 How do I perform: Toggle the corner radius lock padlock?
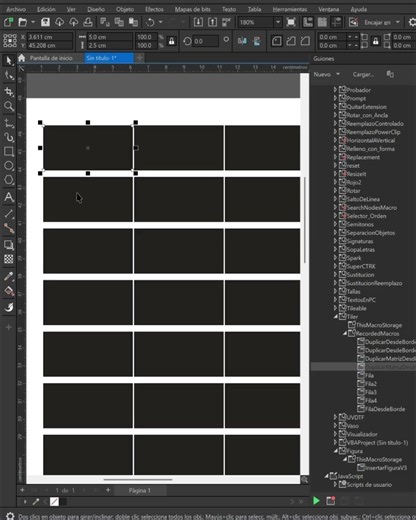click(x=375, y=41)
